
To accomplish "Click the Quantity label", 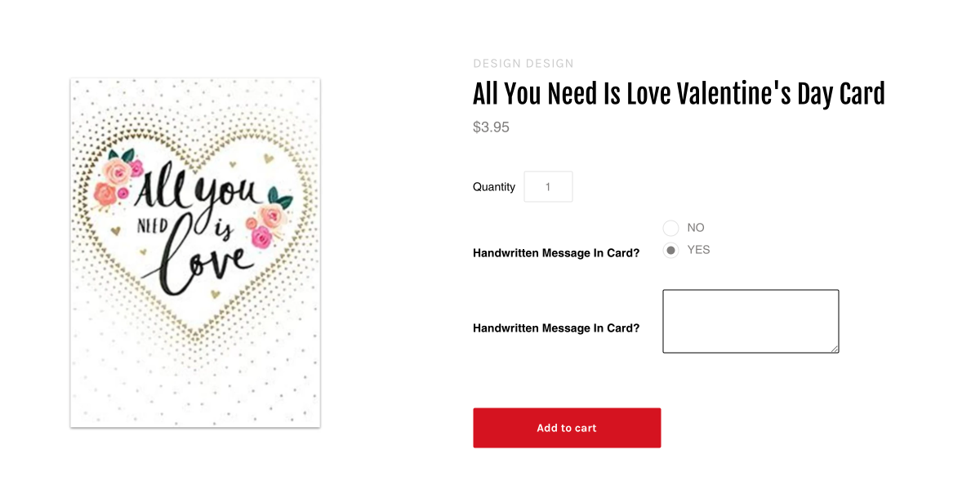I will [x=493, y=187].
